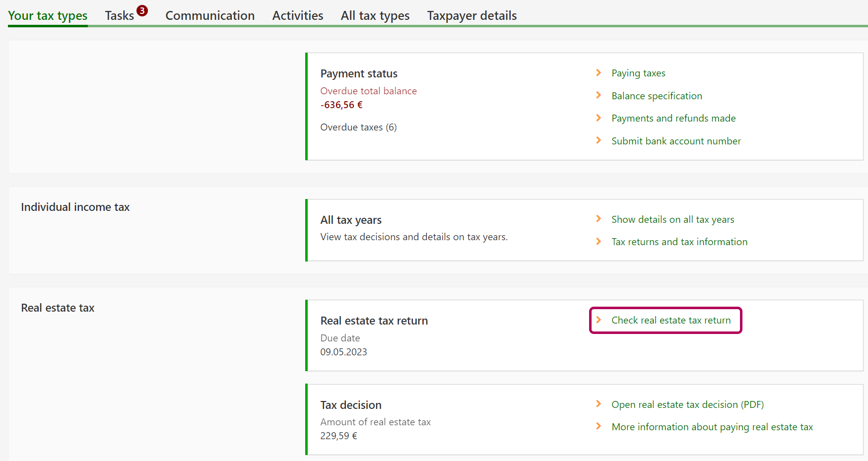Open Tax returns and tax information

pyautogui.click(x=679, y=242)
